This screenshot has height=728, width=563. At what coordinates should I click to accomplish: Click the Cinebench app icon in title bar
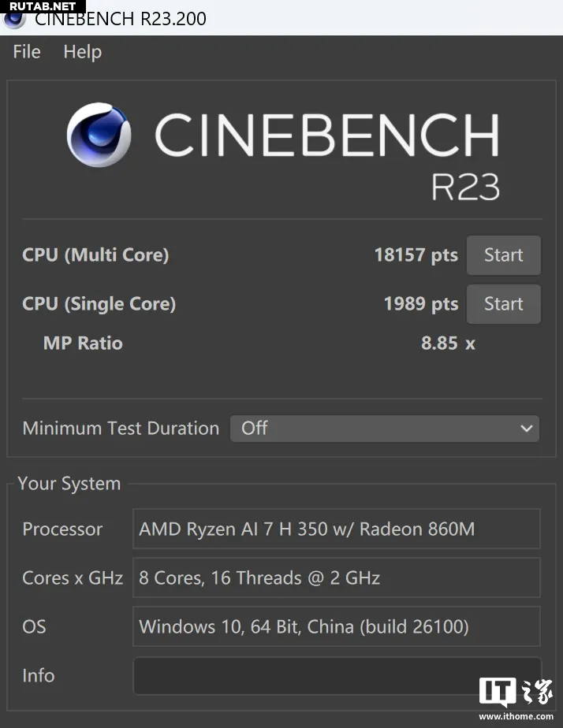pos(14,20)
